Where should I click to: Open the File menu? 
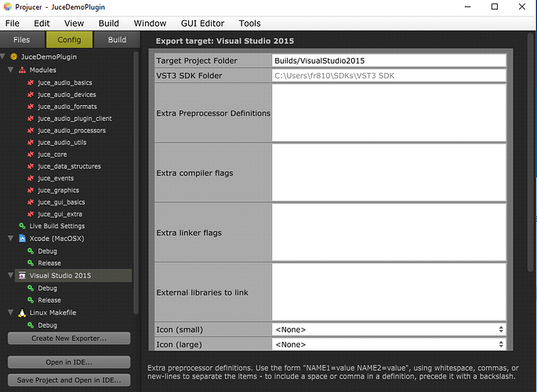(x=13, y=24)
